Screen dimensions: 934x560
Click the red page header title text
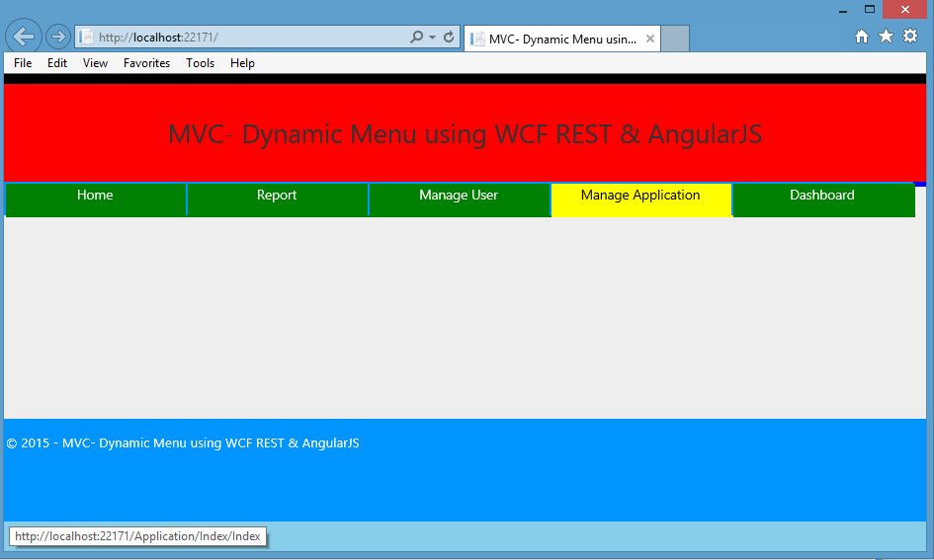click(465, 134)
